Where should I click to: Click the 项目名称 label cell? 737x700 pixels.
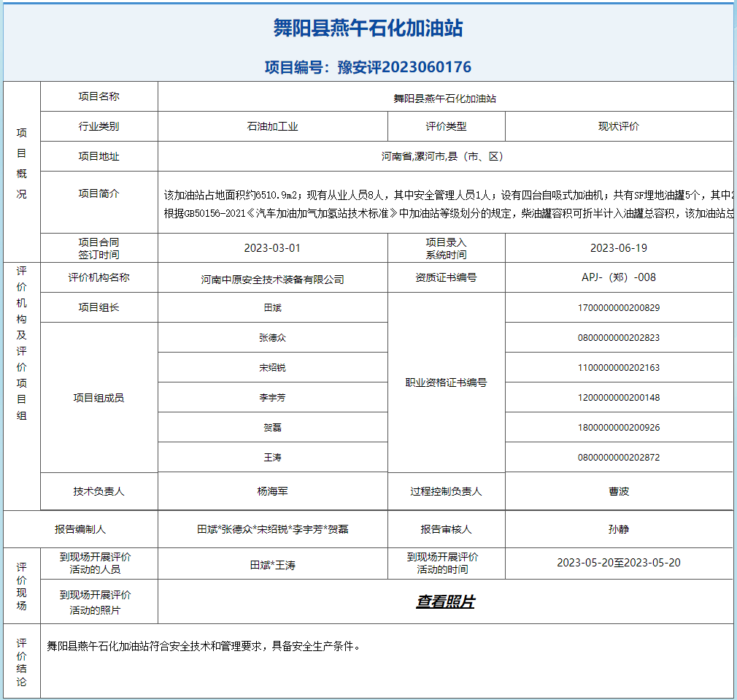pyautogui.click(x=99, y=96)
